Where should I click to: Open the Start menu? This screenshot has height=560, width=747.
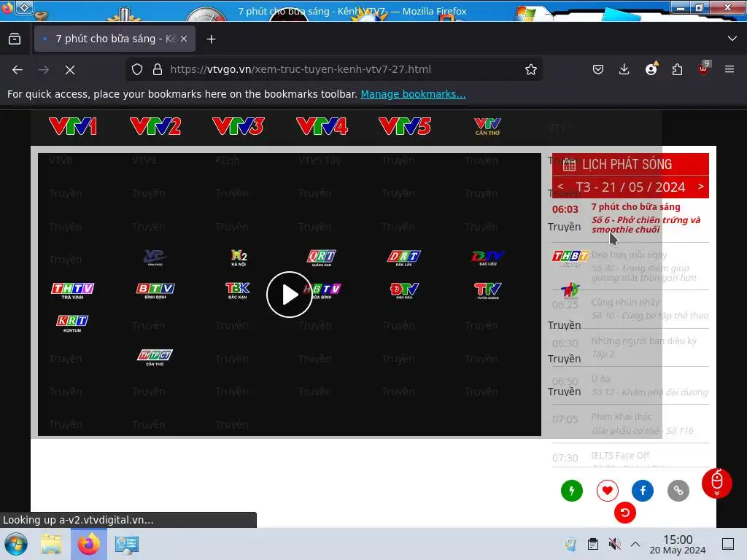[16, 544]
